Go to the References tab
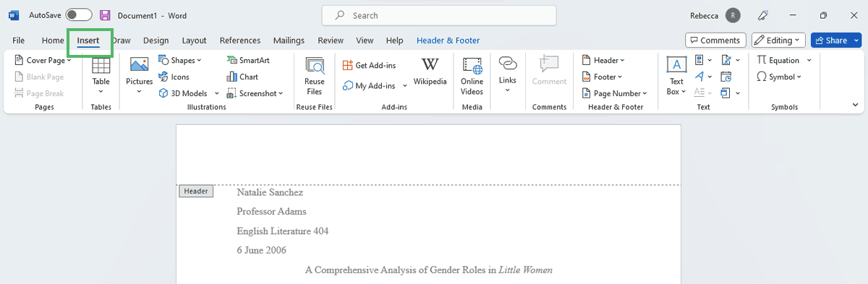The height and width of the screenshot is (284, 868). coord(240,40)
